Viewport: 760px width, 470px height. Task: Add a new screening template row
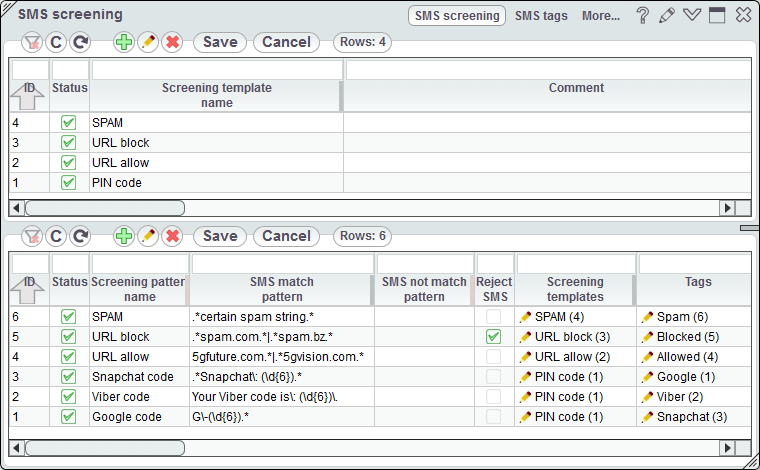pos(124,42)
